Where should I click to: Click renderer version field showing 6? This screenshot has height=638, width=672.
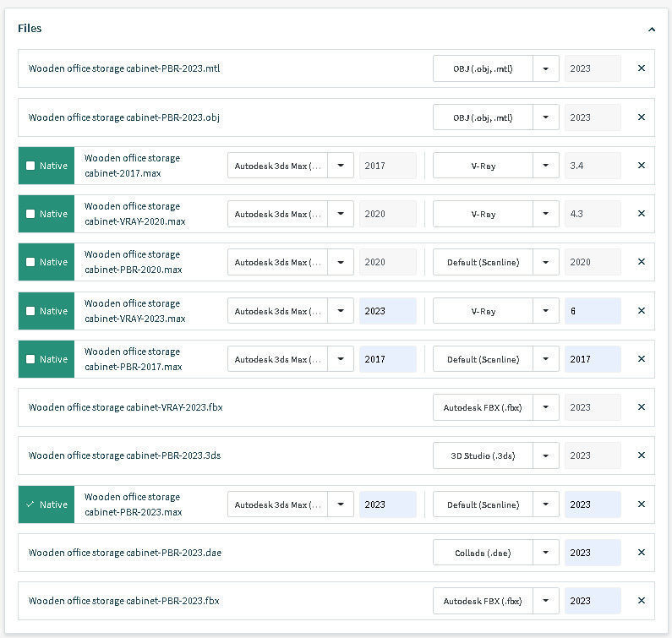592,311
